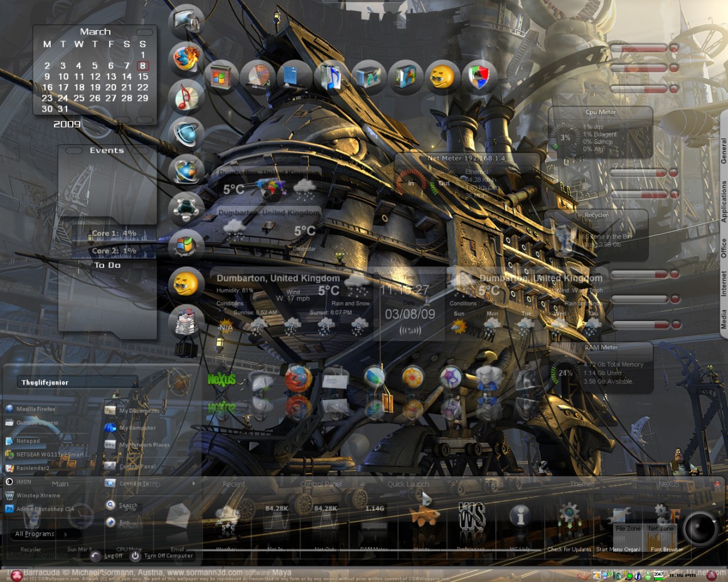Click the smiley icon beside the security shield
Image resolution: width=728 pixels, height=582 pixels.
point(442,77)
